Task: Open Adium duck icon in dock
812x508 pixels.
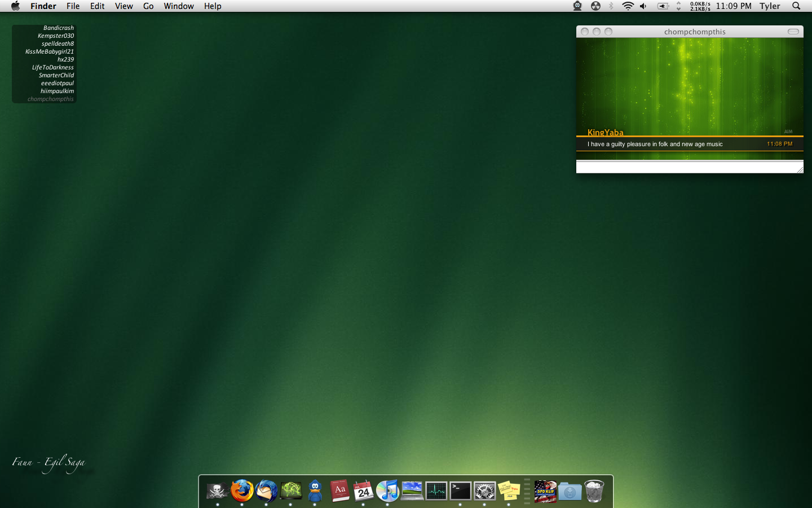Action: click(315, 491)
